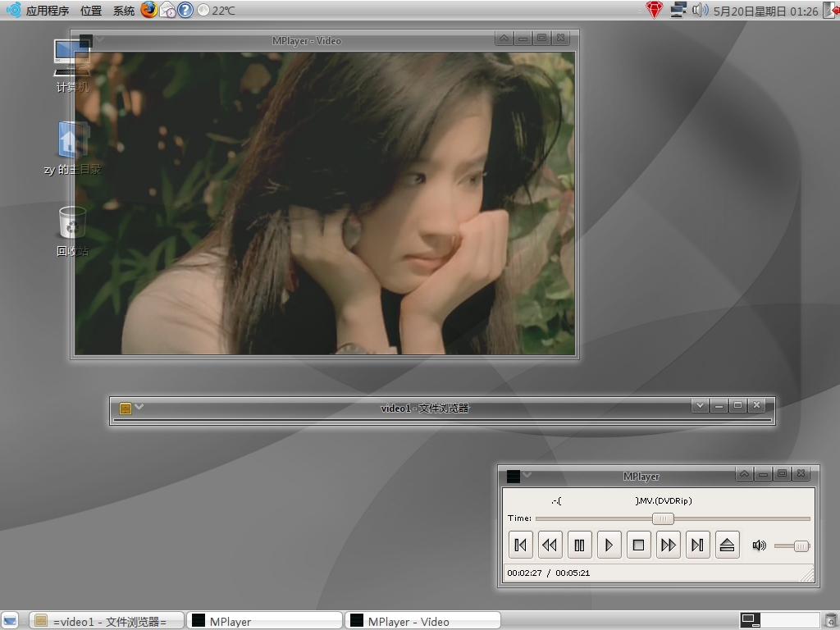Minimize the video1 file browser window

point(719,405)
